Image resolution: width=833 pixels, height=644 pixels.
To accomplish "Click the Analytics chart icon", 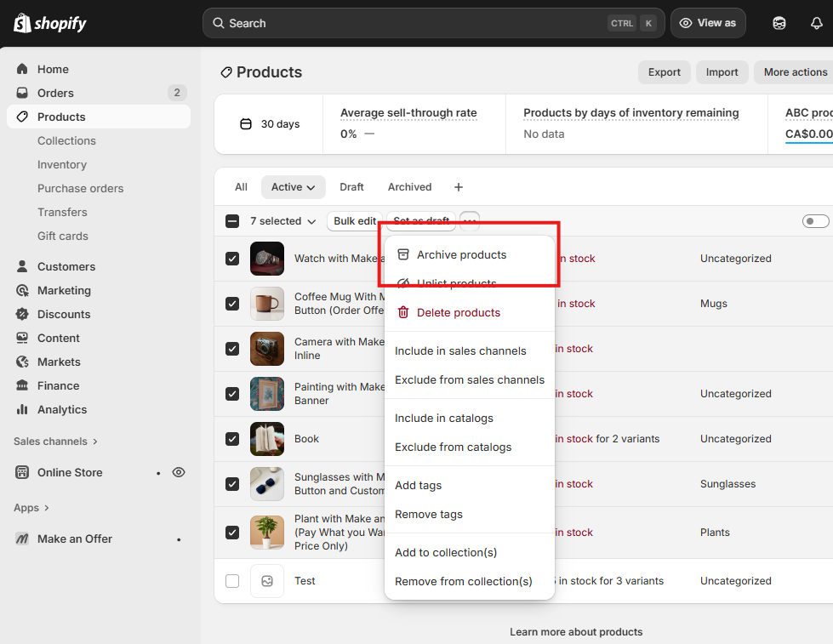I will coord(22,409).
